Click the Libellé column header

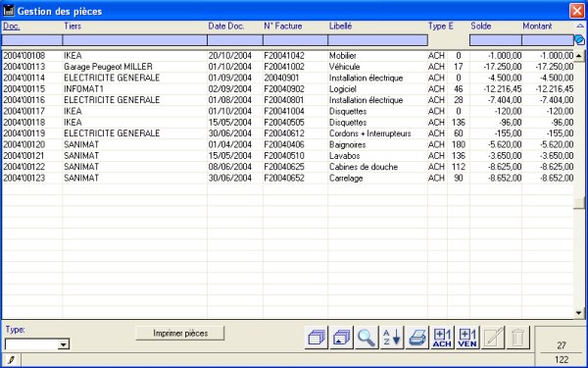point(340,26)
